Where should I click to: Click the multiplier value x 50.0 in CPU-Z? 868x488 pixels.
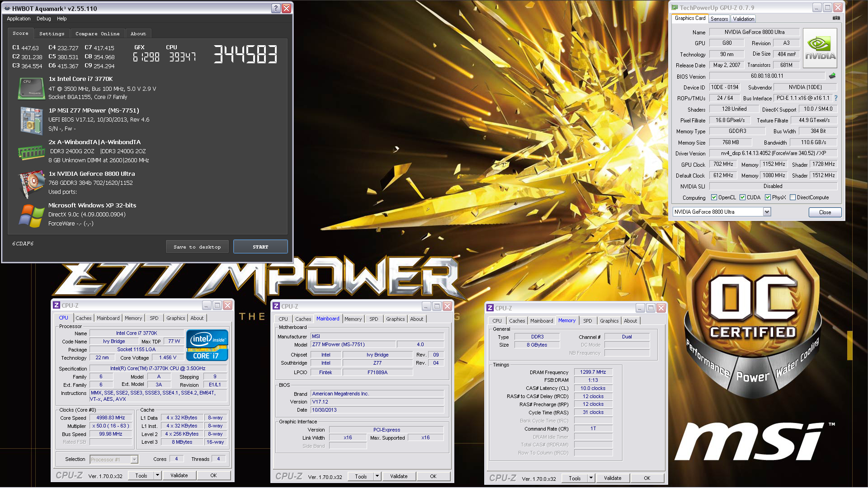point(111,426)
